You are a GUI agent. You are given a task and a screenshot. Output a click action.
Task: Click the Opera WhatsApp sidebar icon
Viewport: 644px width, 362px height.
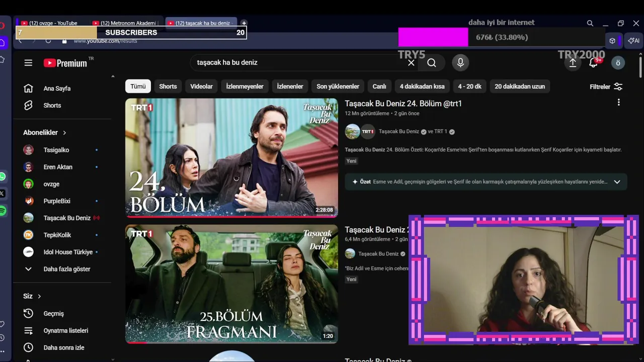tap(3, 176)
